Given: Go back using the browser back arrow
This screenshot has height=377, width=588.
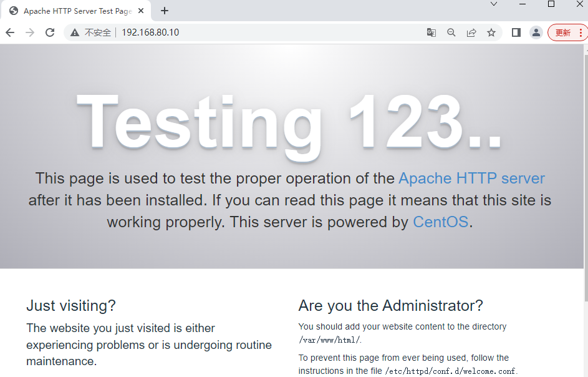Looking at the screenshot, I should click(x=10, y=32).
